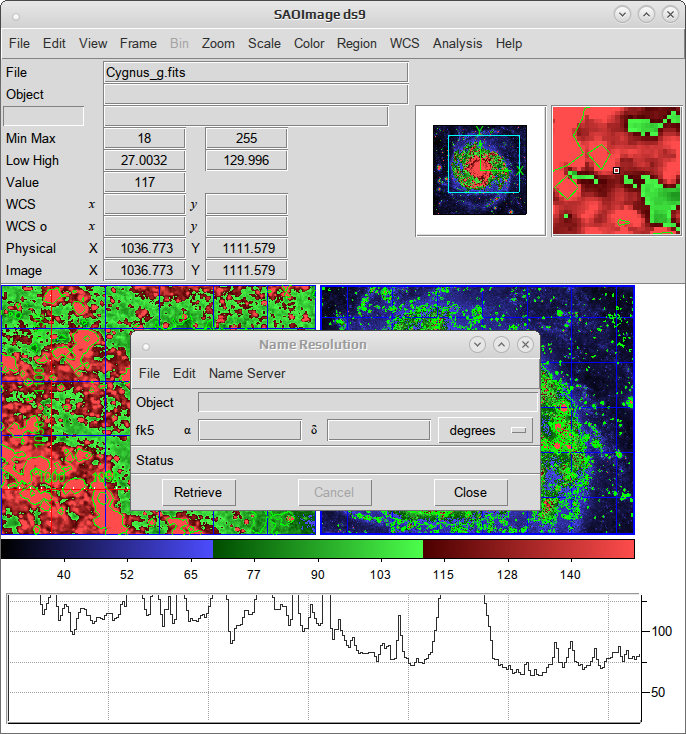Click the Low value 27.0032
Image resolution: width=686 pixels, height=734 pixels.
coord(145,161)
